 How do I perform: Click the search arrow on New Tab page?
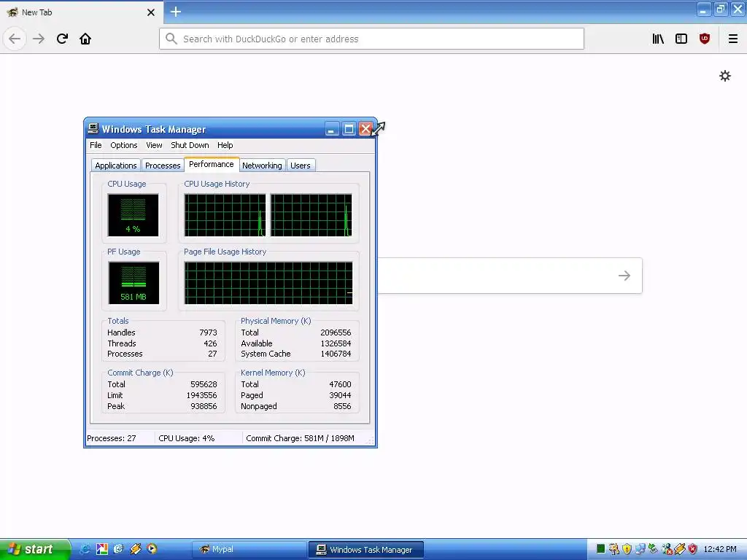click(x=624, y=275)
